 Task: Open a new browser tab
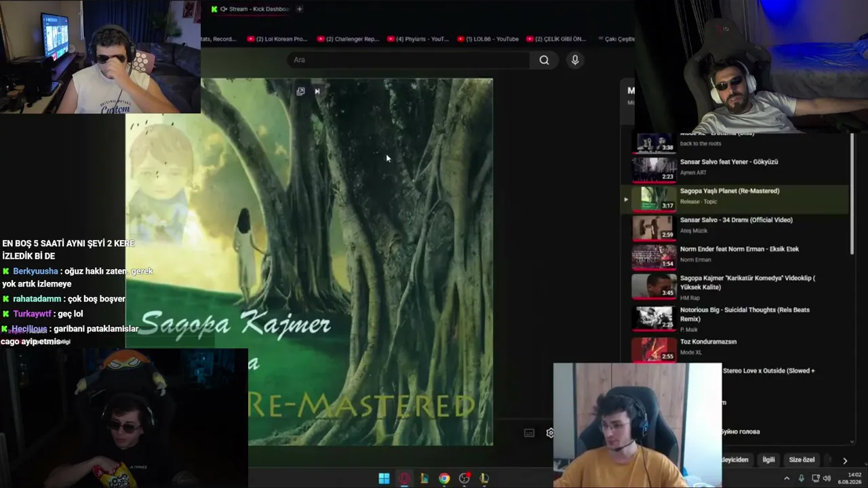[x=299, y=9]
